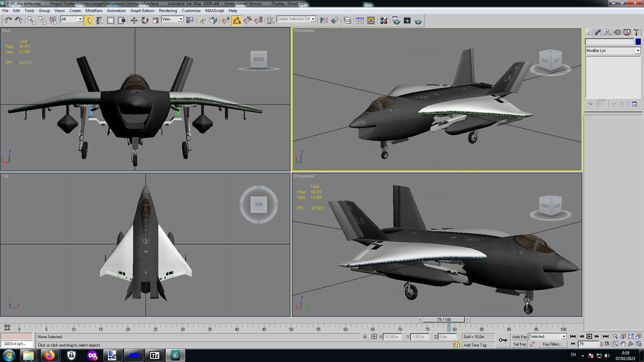Click the Undo arrow in the toolbar

[8, 20]
